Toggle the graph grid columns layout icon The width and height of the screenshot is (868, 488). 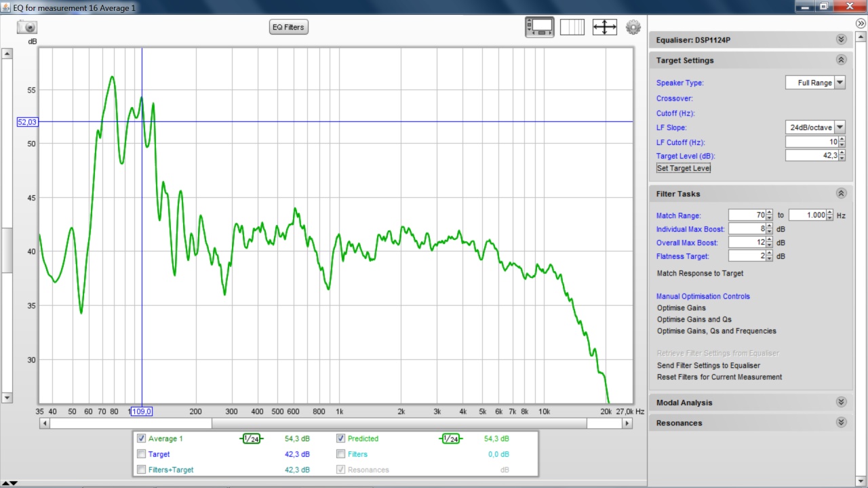(x=572, y=27)
